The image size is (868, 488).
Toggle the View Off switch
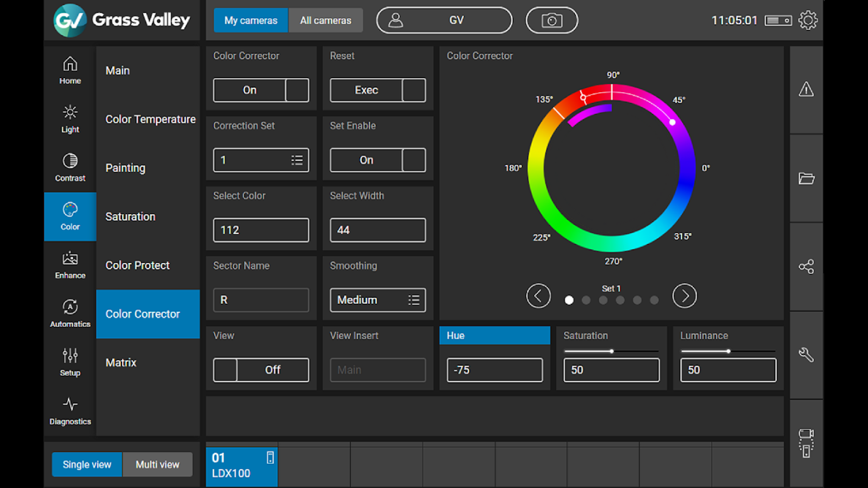(261, 370)
